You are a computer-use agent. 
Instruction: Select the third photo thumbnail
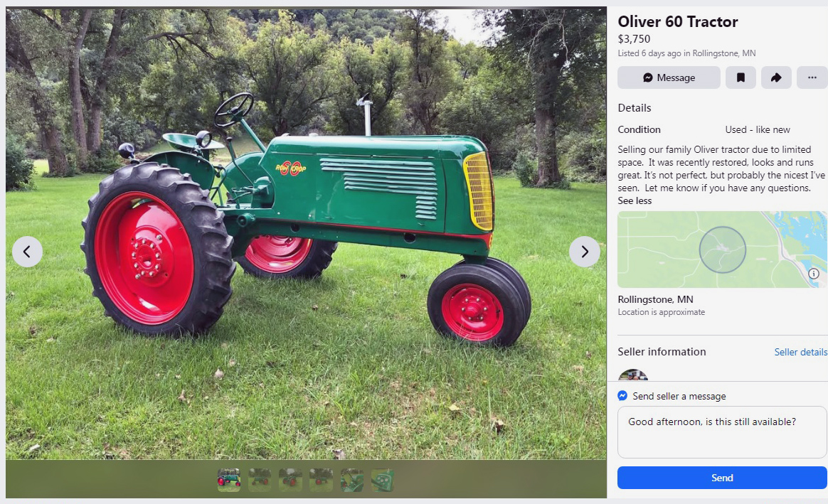pyautogui.click(x=290, y=480)
